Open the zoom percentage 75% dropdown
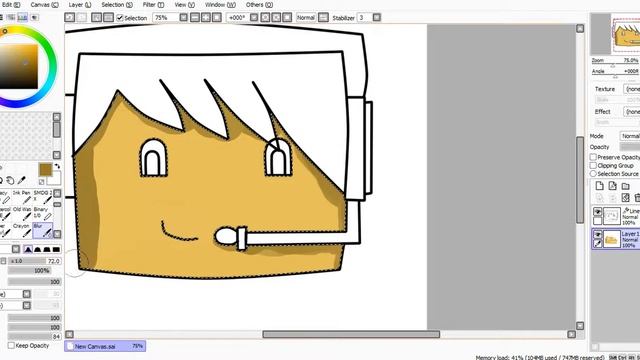This screenshot has height=360, width=640. click(x=184, y=18)
